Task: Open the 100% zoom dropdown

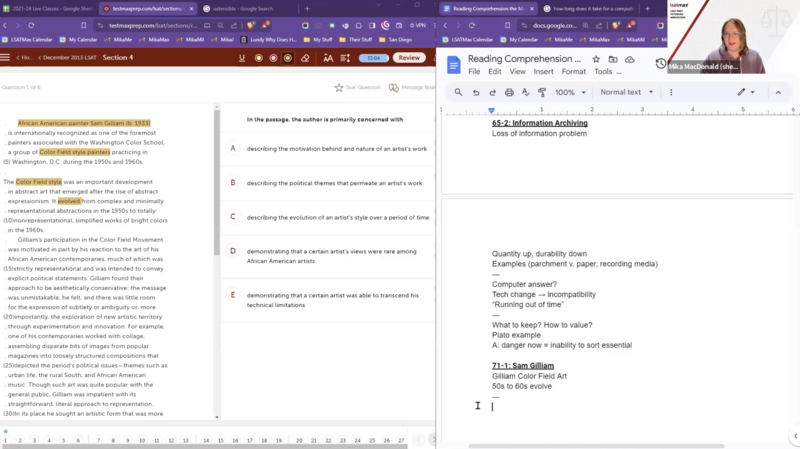Action: click(570, 92)
